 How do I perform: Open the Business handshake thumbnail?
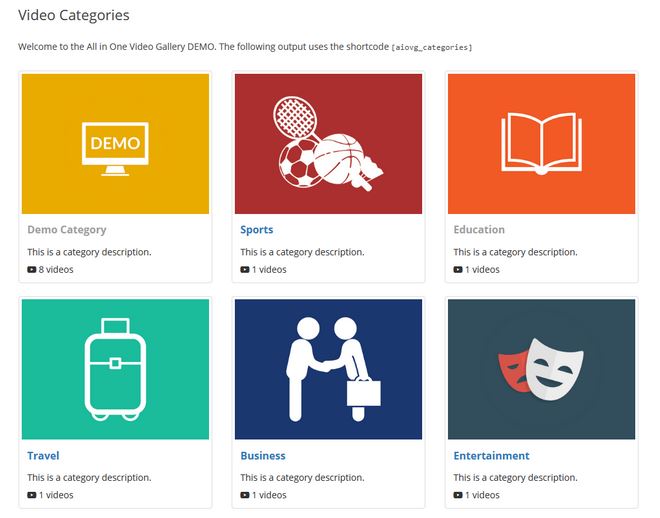[328, 369]
